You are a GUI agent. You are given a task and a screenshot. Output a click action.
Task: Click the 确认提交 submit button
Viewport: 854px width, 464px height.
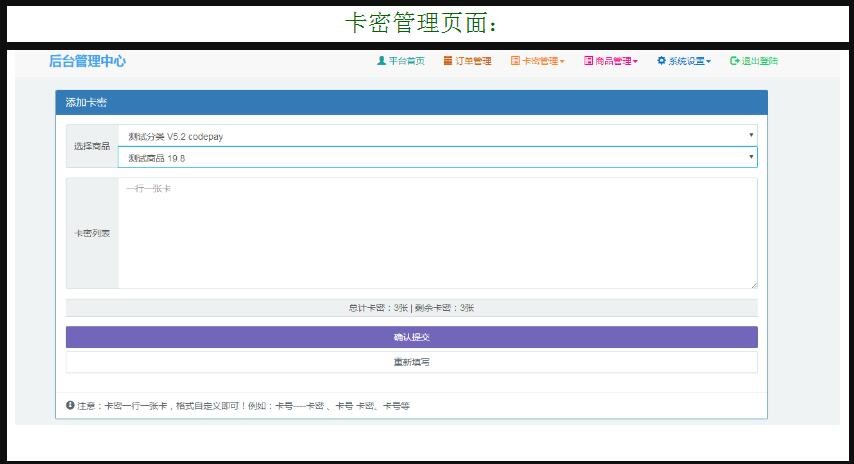pos(412,337)
